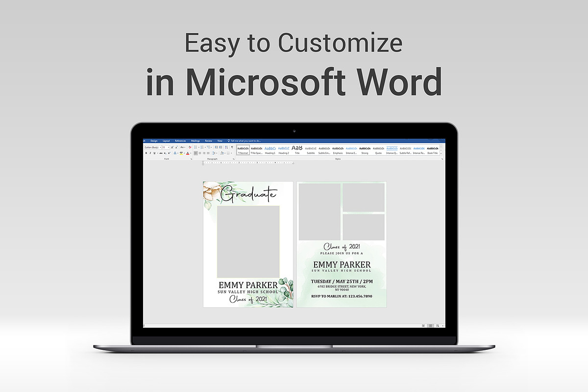Open the Change Case (Aa) dropdown
This screenshot has height=392, width=588.
tap(183, 147)
